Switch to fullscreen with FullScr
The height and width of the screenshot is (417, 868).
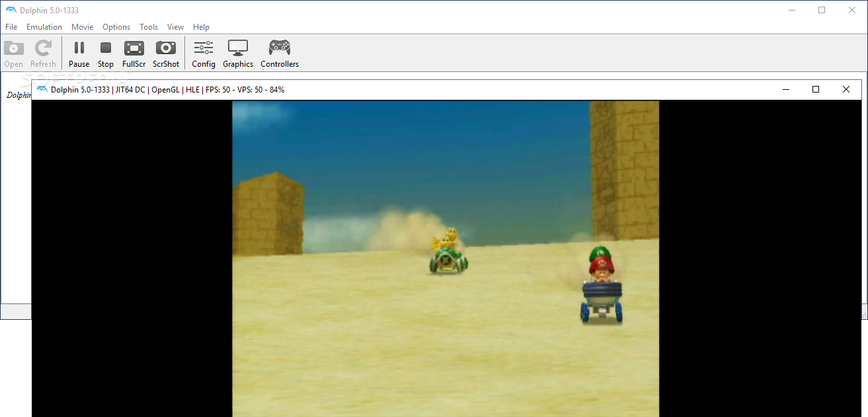point(134,54)
